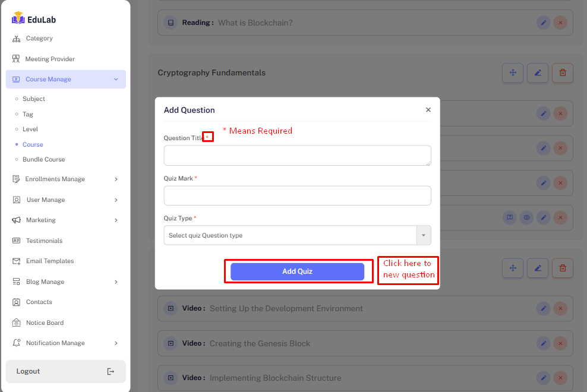Focus the Quiz Mark input field
Screen dimensions: 587x392
pyautogui.click(x=297, y=196)
